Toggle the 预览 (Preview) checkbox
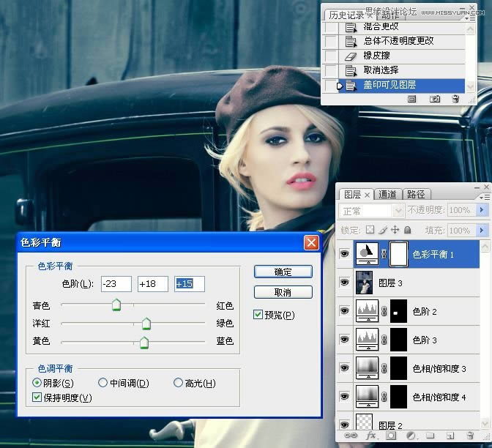 pos(258,316)
